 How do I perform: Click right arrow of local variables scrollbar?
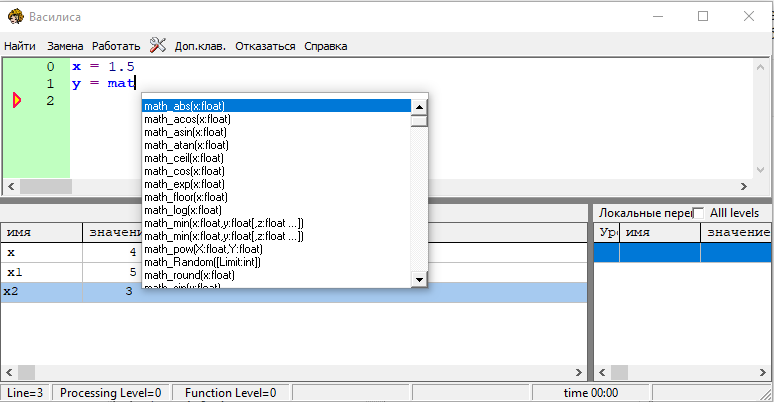coord(764,372)
